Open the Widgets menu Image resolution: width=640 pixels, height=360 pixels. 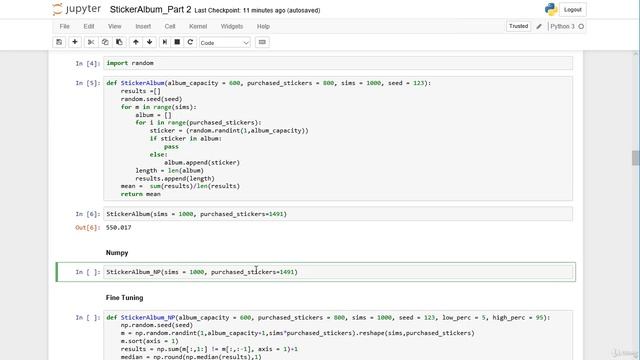[x=232, y=26]
